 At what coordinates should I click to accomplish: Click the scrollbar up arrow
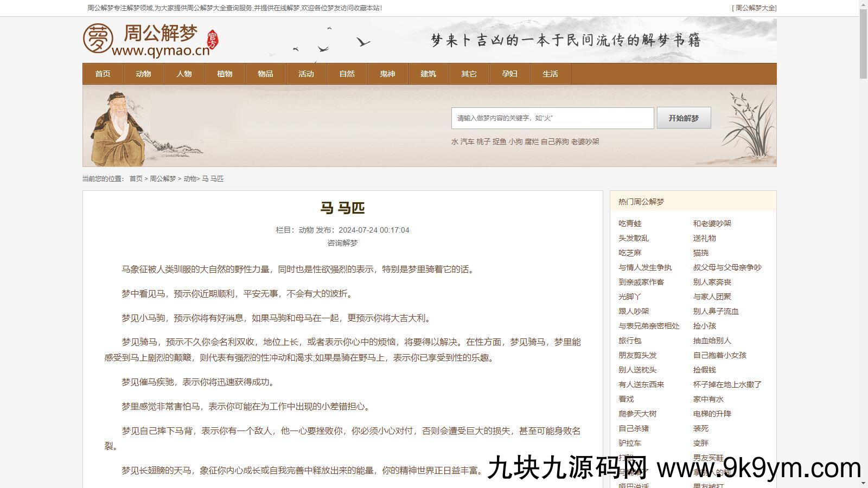click(863, 4)
